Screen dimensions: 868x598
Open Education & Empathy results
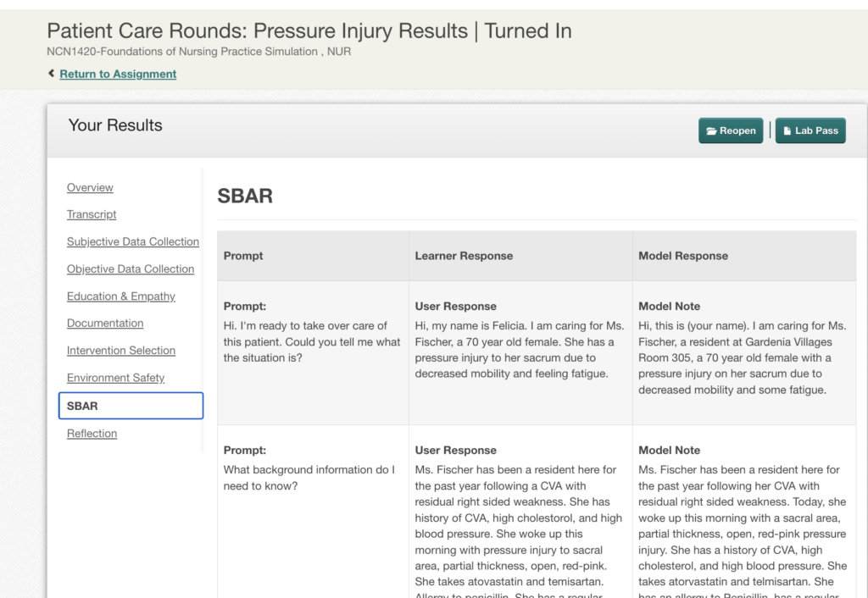[120, 296]
